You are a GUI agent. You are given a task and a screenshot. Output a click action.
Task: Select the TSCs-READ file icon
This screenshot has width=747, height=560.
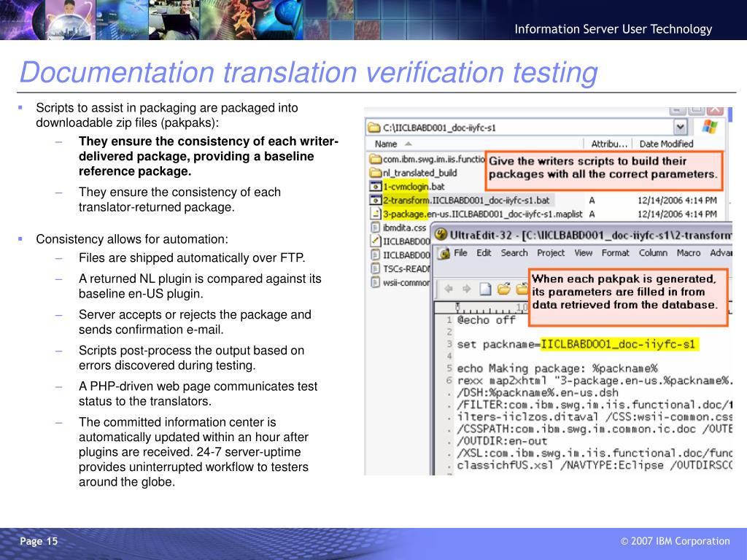376,268
